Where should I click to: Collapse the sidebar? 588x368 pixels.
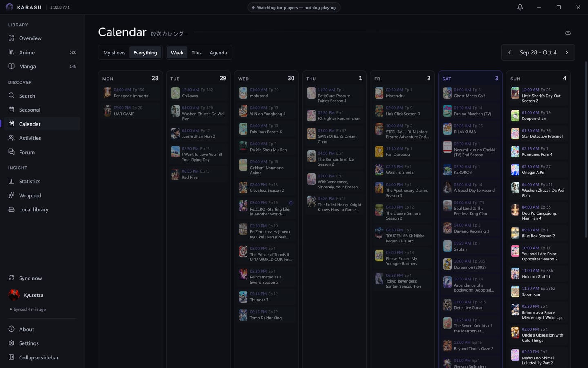42,357
